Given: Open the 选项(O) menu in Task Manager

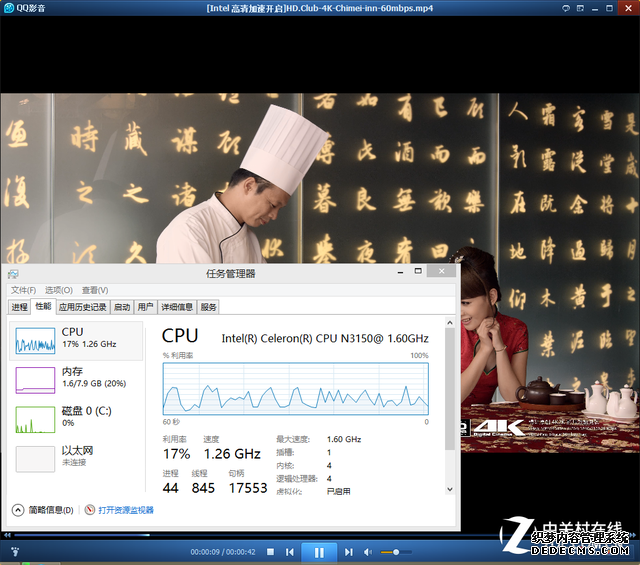Looking at the screenshot, I should click(59, 290).
